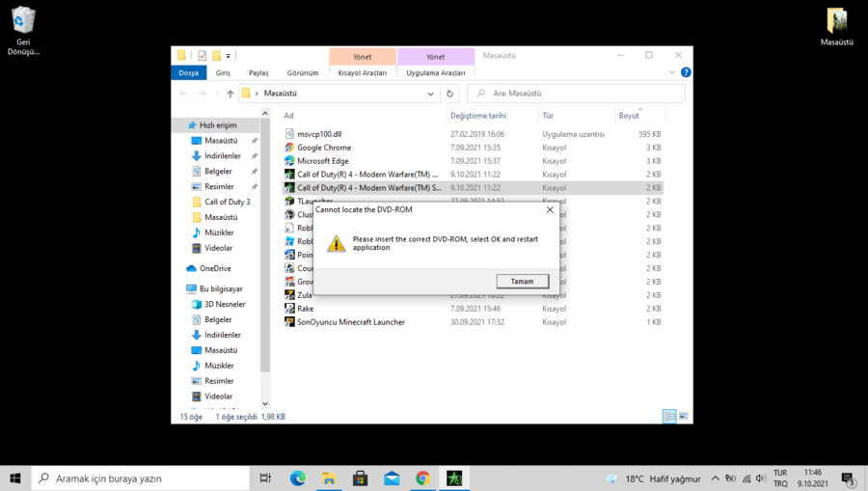The image size is (868, 491).
Task: Select the msvcp100.dll file
Action: 319,134
